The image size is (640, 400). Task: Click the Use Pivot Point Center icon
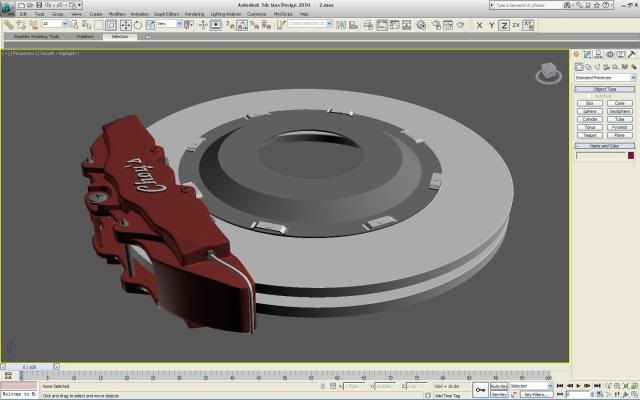pos(188,25)
